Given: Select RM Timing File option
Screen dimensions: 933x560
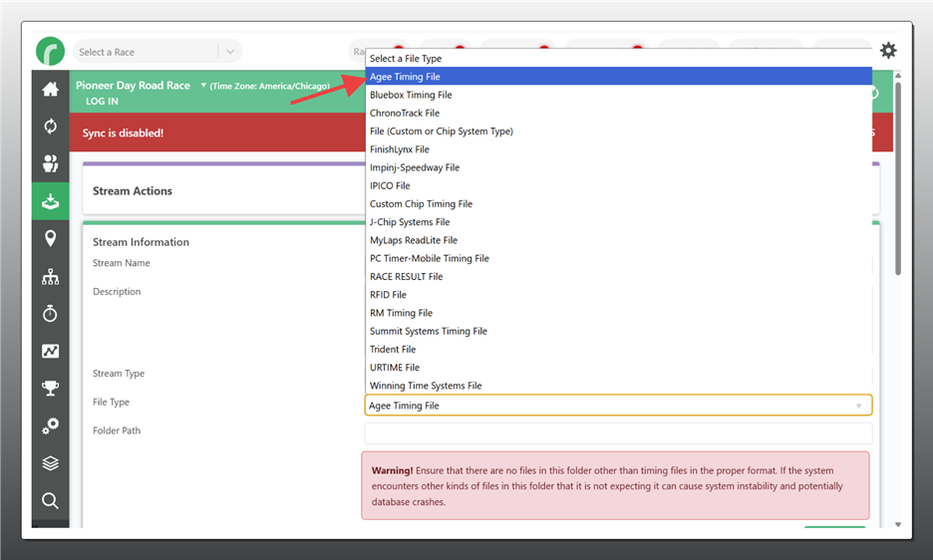Looking at the screenshot, I should click(x=618, y=313).
